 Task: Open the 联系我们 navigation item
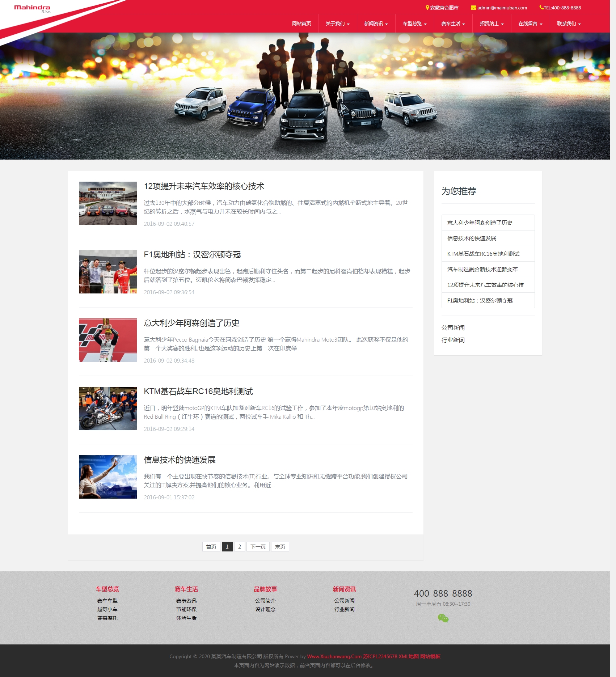(569, 24)
